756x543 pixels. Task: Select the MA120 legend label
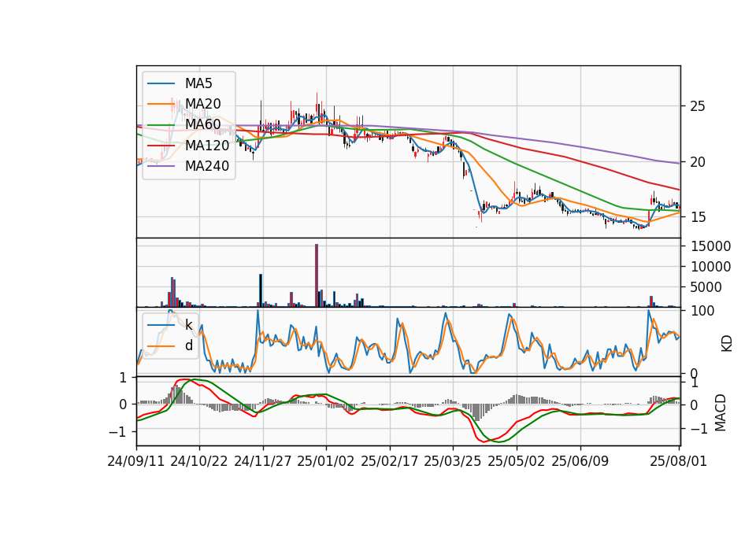pos(207,145)
